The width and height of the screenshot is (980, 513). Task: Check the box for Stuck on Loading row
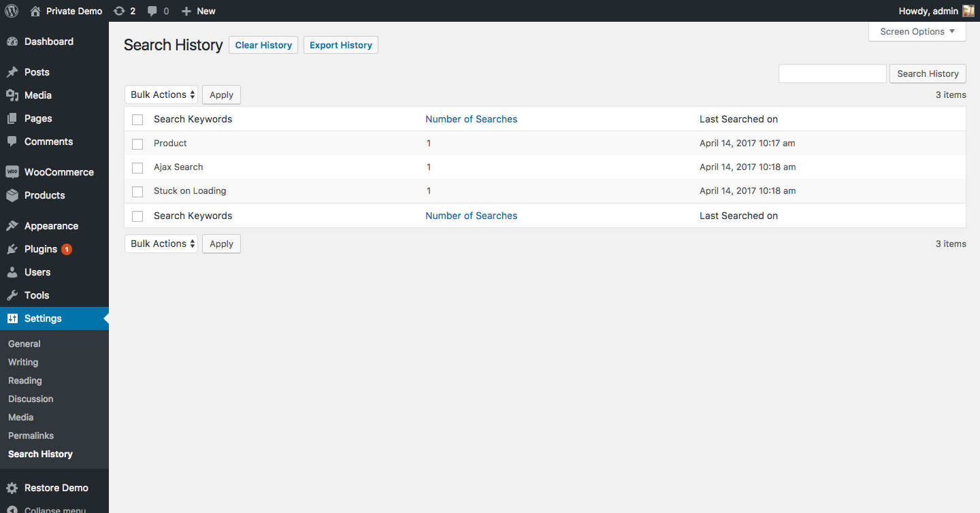point(137,192)
